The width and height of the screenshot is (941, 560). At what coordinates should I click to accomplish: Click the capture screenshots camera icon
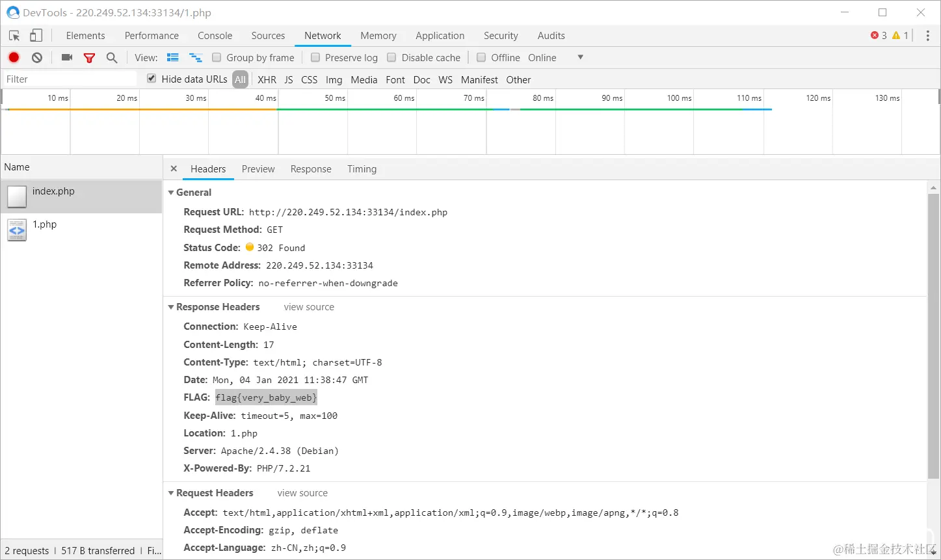66,57
